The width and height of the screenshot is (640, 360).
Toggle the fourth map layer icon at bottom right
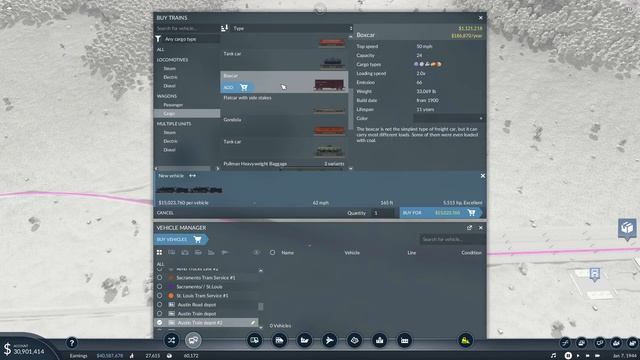point(616,343)
